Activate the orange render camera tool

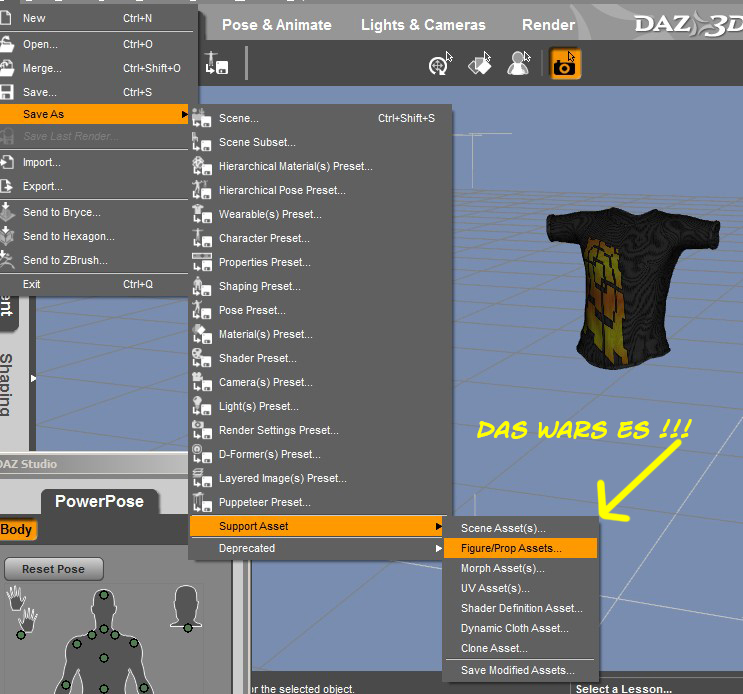pos(564,63)
